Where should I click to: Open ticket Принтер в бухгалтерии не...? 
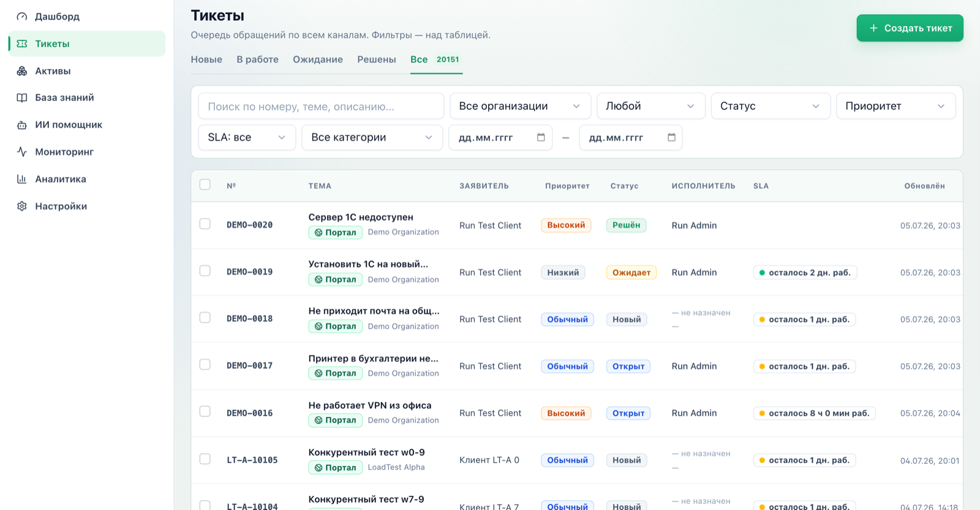tap(373, 358)
